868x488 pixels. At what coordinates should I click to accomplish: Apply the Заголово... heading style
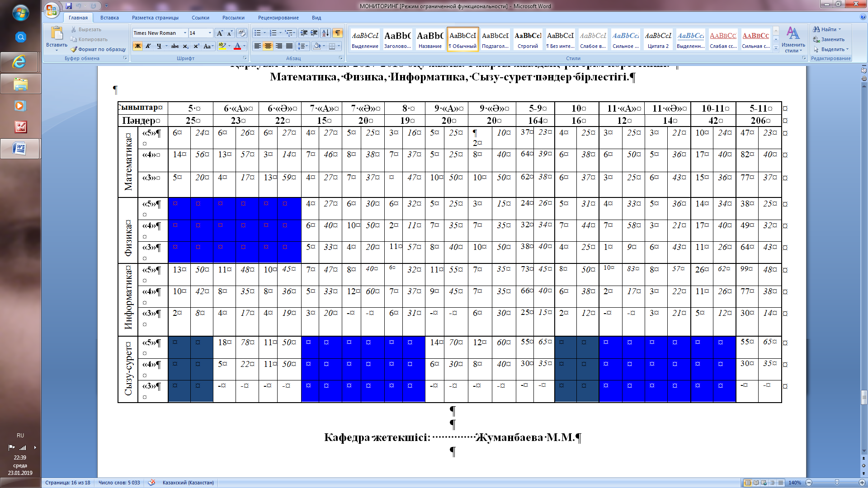[x=397, y=40]
